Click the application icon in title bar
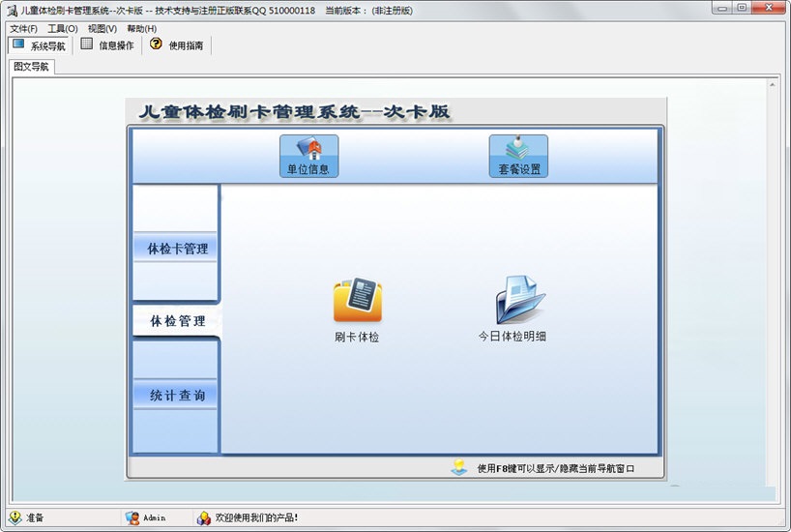Viewport: 791px width, 532px height. [12, 10]
